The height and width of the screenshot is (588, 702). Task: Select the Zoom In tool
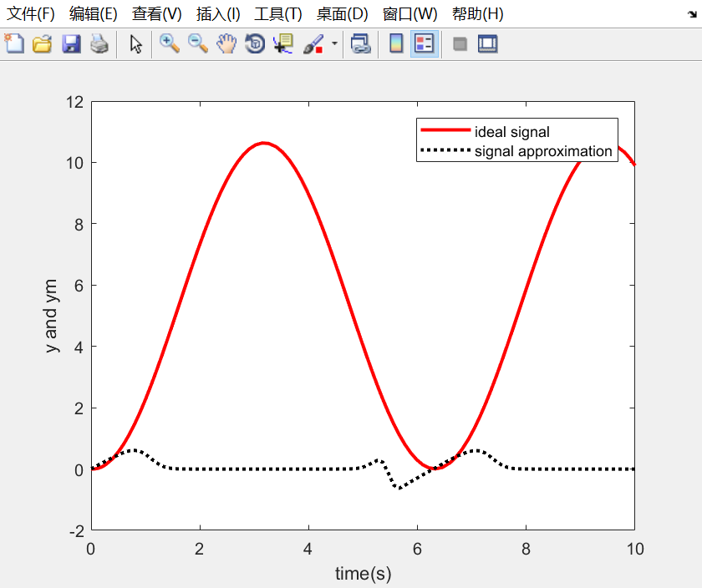(169, 43)
